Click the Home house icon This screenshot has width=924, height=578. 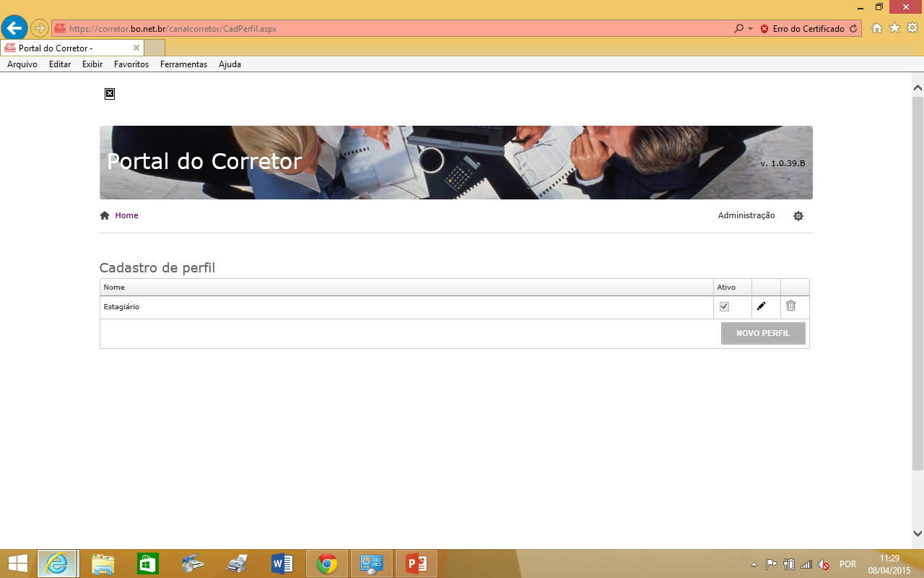point(105,215)
